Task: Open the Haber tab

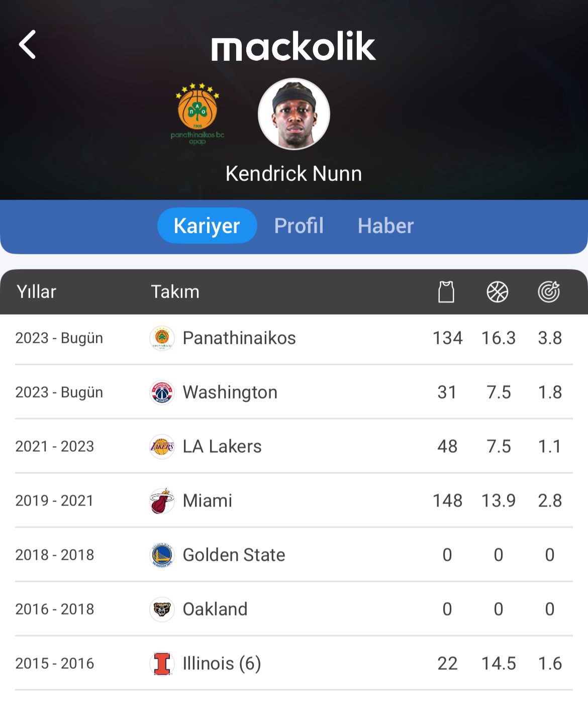Action: 385,226
